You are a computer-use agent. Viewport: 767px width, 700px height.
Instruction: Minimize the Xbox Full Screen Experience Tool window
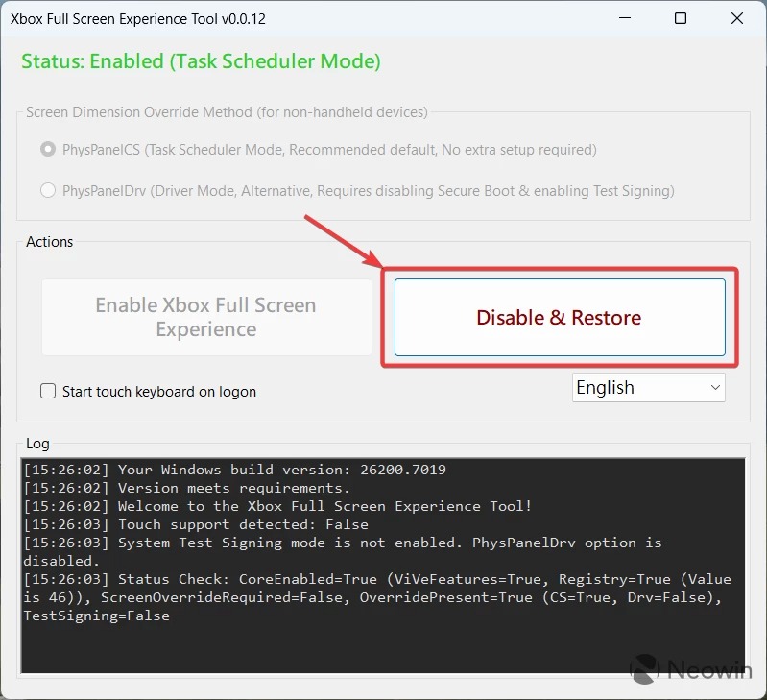pyautogui.click(x=624, y=18)
